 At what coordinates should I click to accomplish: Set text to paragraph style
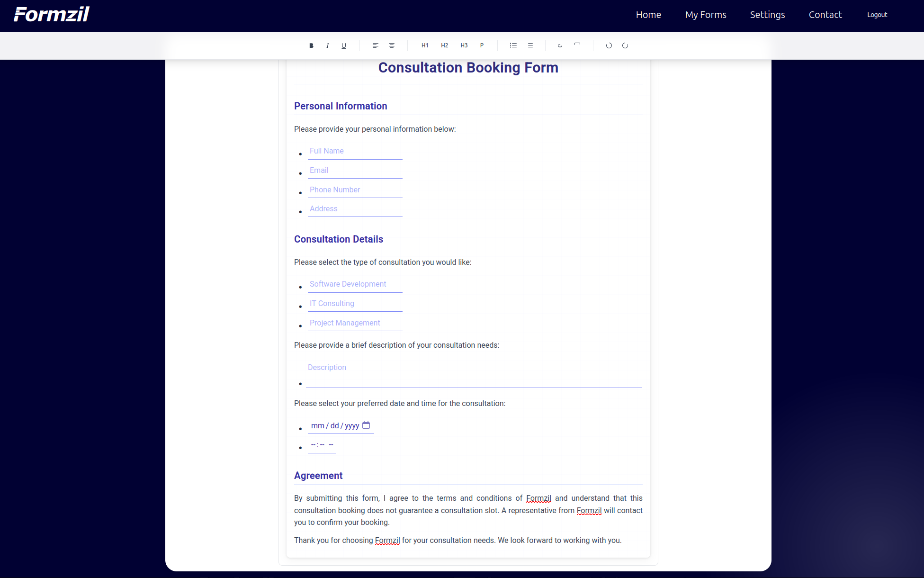pyautogui.click(x=482, y=45)
